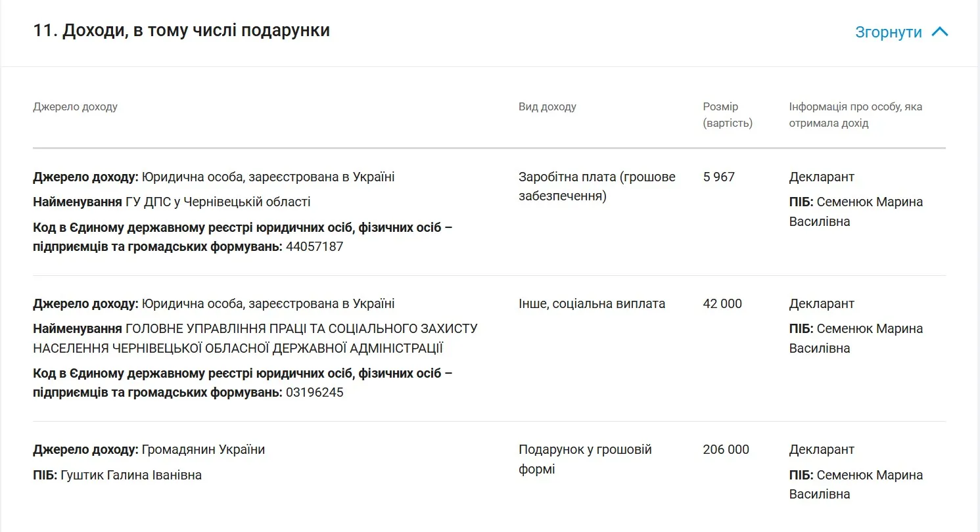The height and width of the screenshot is (532, 980).
Task: Select 'Семенюк Марина Василівна' in the social payment row
Action: (856, 338)
